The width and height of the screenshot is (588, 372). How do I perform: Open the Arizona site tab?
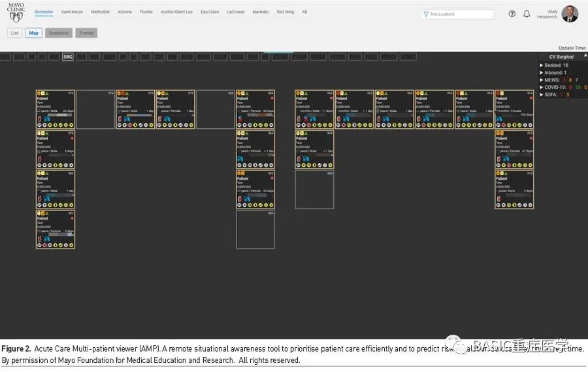pyautogui.click(x=124, y=12)
